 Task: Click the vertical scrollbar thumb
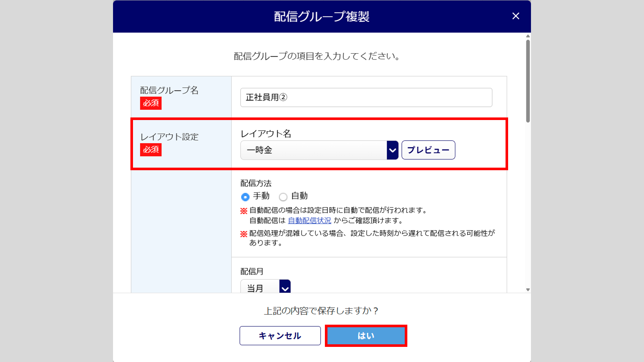click(528, 80)
